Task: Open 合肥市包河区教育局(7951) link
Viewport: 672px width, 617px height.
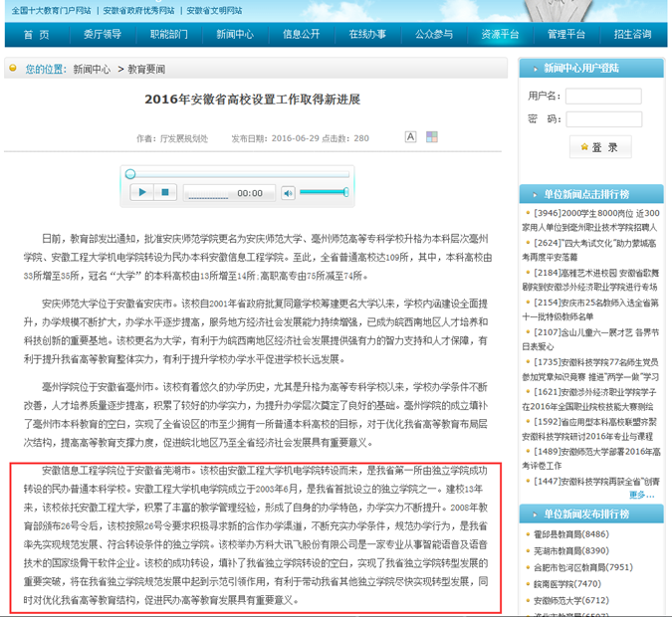Action: tap(583, 567)
